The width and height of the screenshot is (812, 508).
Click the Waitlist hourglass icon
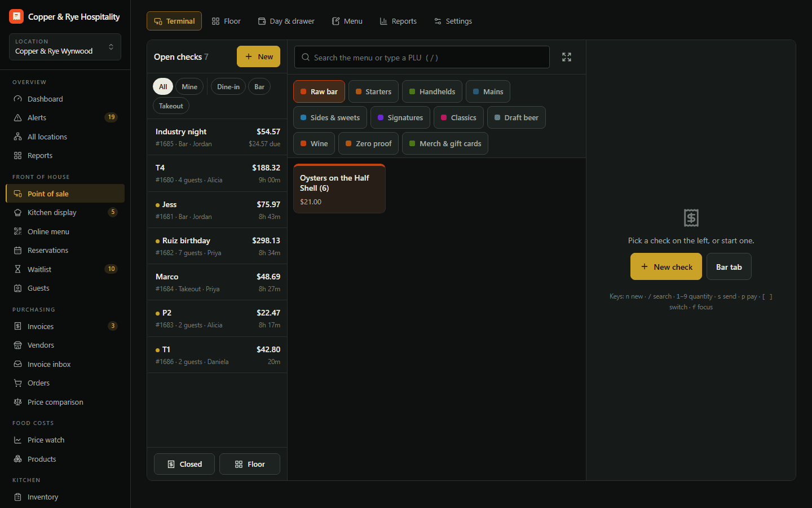coord(17,269)
